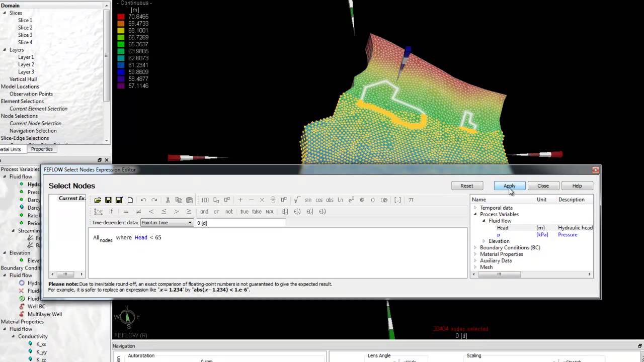
Task: Insert the less-than-or-equal operator
Action: [x=164, y=212]
